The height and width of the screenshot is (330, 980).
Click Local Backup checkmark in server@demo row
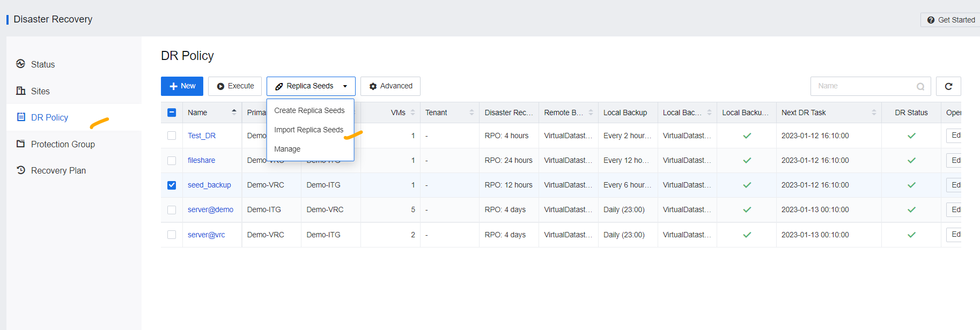click(747, 209)
